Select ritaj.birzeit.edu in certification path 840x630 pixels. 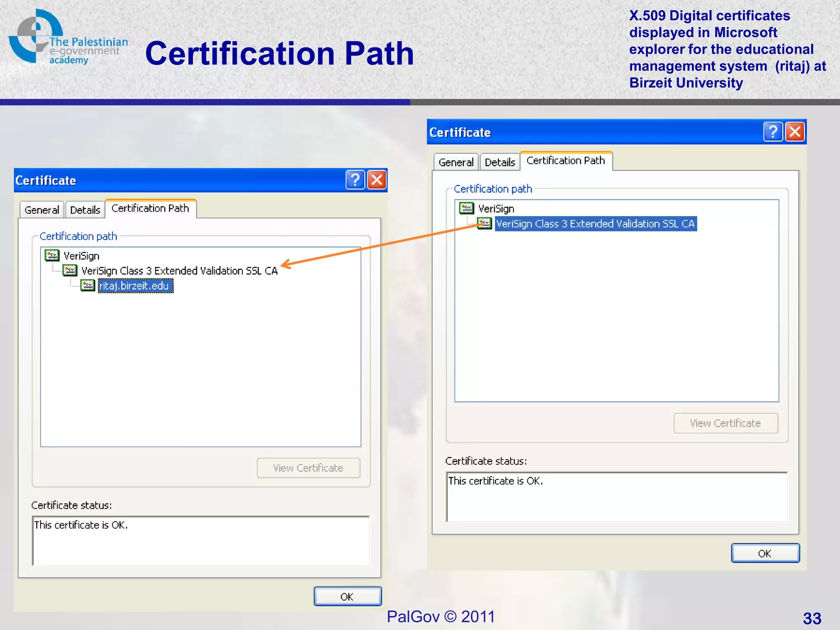(x=135, y=286)
